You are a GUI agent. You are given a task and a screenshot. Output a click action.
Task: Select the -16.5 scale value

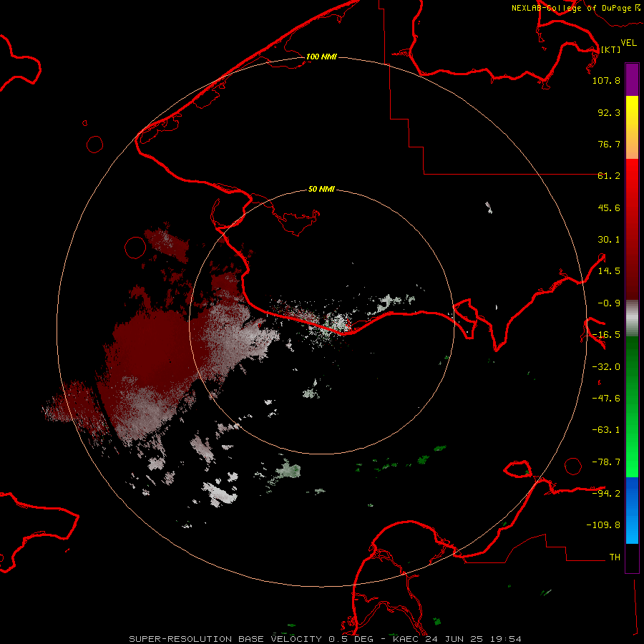pos(606,335)
